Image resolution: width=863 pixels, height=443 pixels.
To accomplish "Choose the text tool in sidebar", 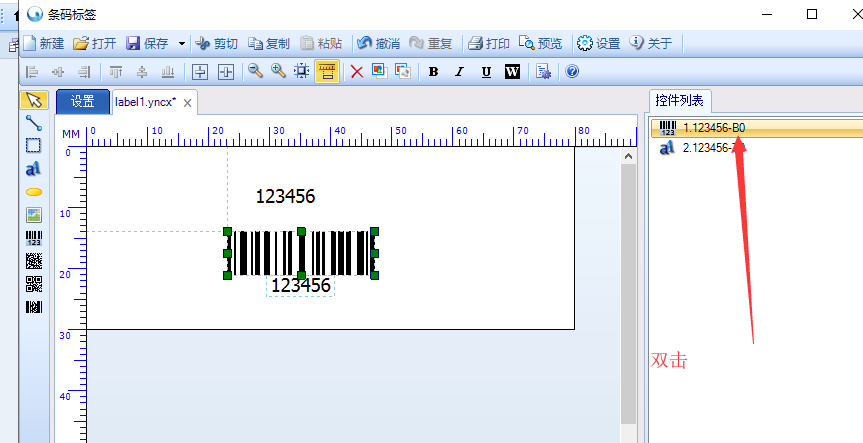I will click(33, 168).
